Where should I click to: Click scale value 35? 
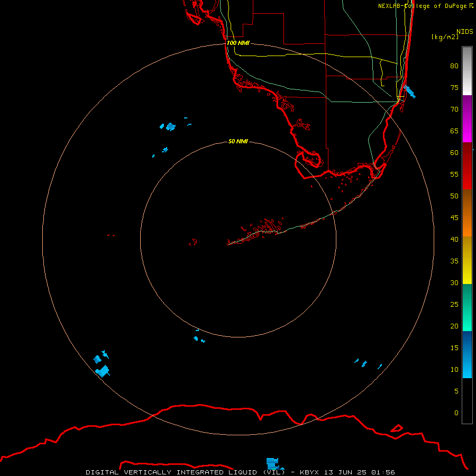click(454, 261)
